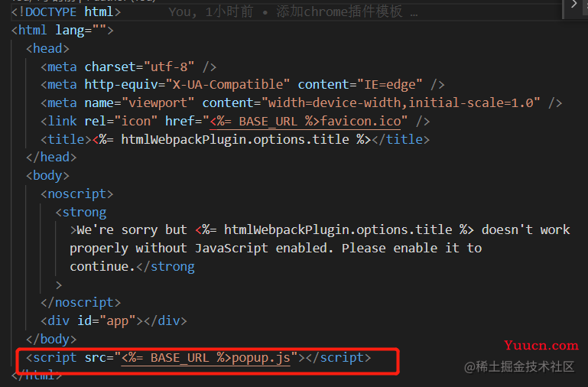Image resolution: width=588 pixels, height=387 pixels.
Task: Click the opening '<strong' tag
Action: [81, 213]
